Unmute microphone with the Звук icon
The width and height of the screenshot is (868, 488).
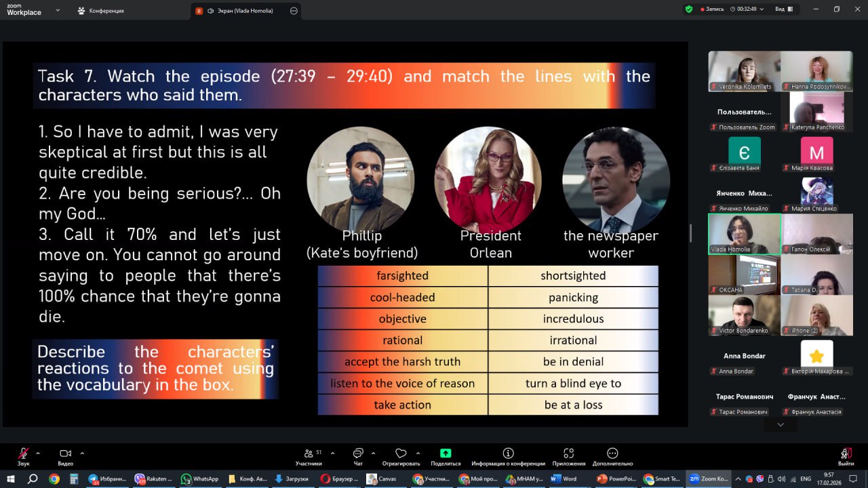[24, 453]
